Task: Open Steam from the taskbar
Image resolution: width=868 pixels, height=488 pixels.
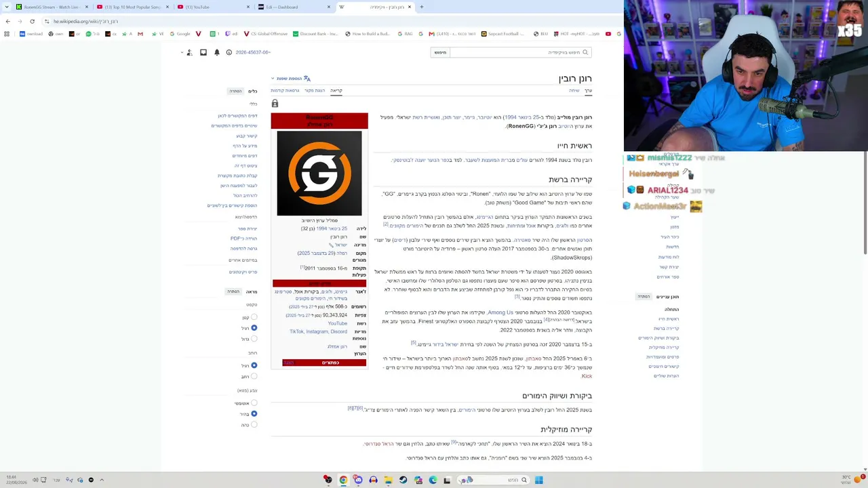Action: [x=403, y=480]
